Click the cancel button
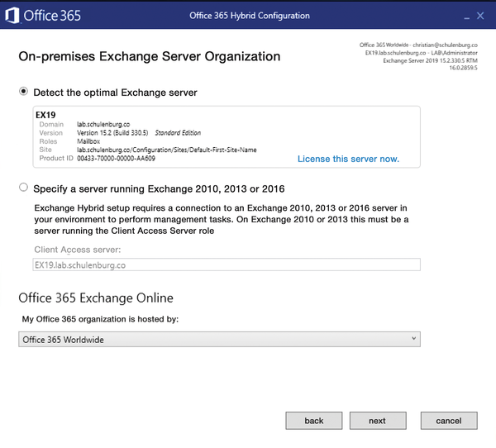The width and height of the screenshot is (496, 448). point(449,421)
